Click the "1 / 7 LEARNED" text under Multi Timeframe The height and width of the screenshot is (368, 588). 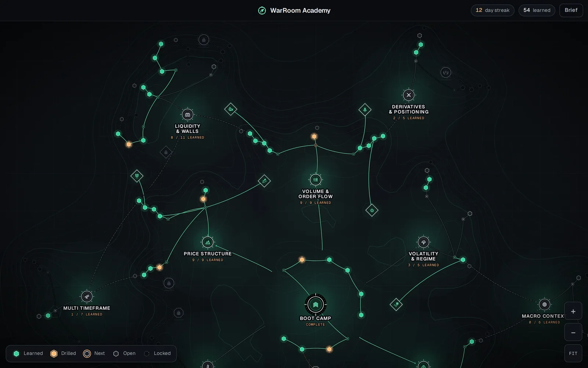coord(87,314)
